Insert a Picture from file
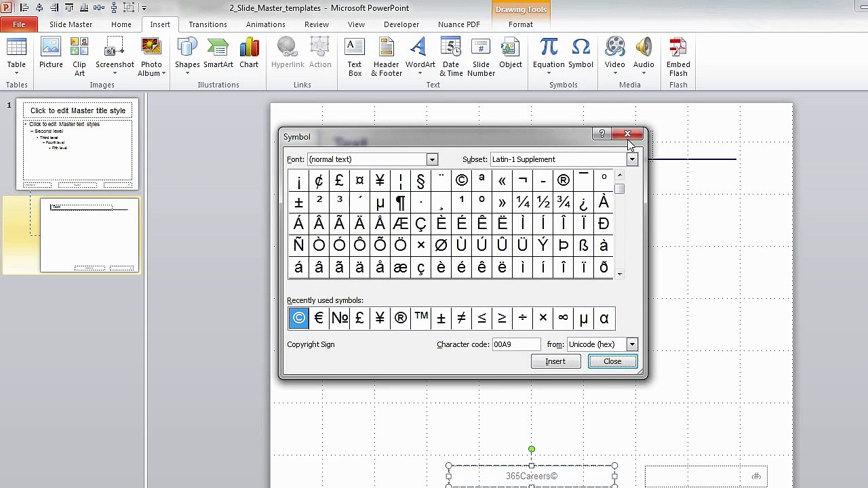This screenshot has height=488, width=868. [51, 53]
